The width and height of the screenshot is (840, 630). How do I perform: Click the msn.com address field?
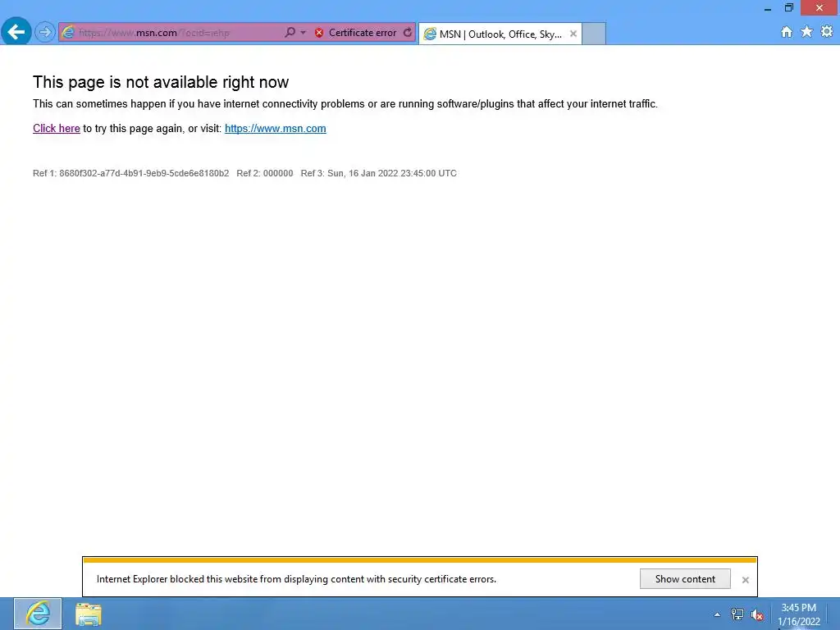[180, 33]
